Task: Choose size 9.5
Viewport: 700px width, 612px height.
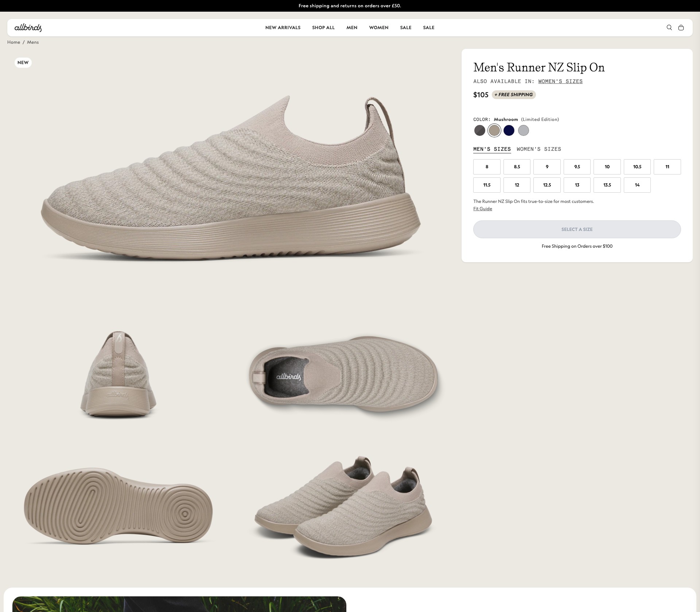Action: (x=577, y=167)
